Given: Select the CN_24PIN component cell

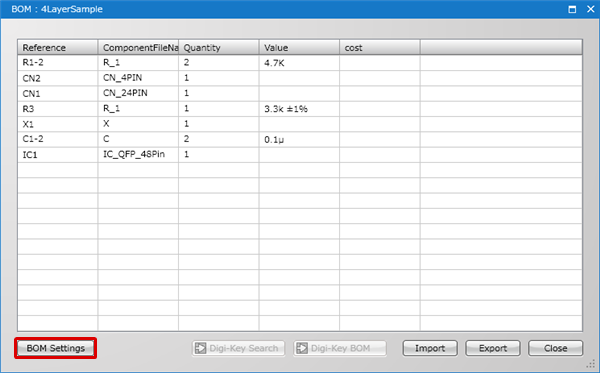Looking at the screenshot, I should point(138,93).
